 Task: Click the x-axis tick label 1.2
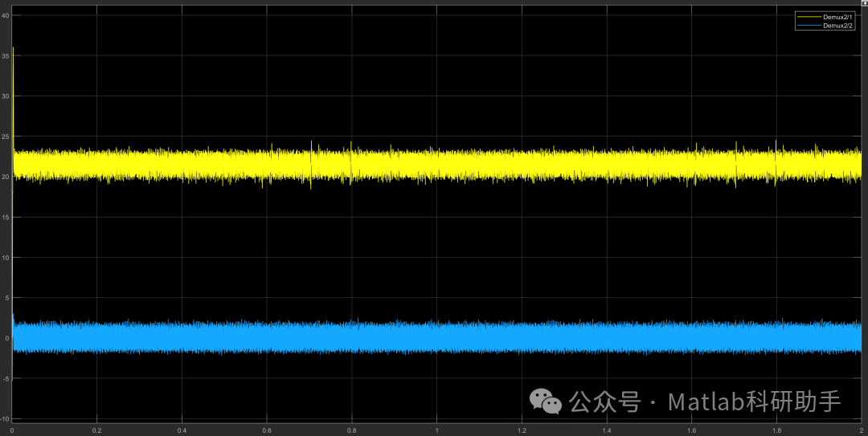[522, 430]
